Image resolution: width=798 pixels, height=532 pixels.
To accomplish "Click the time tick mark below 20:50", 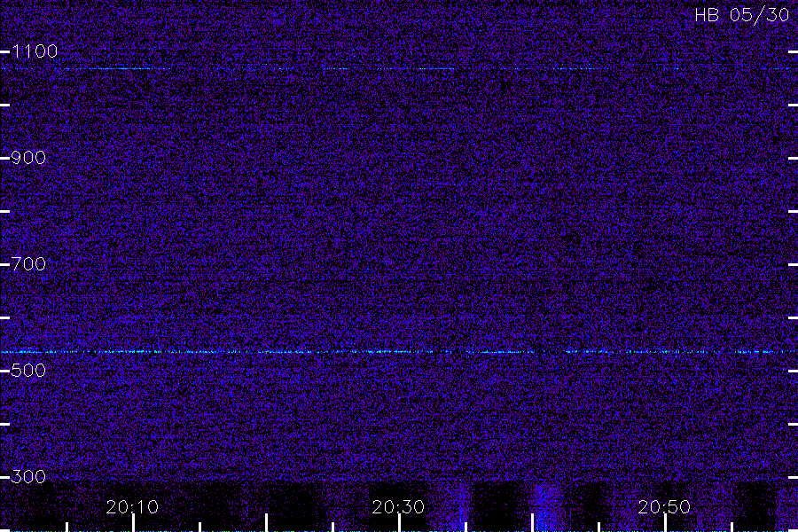I will 665,523.
